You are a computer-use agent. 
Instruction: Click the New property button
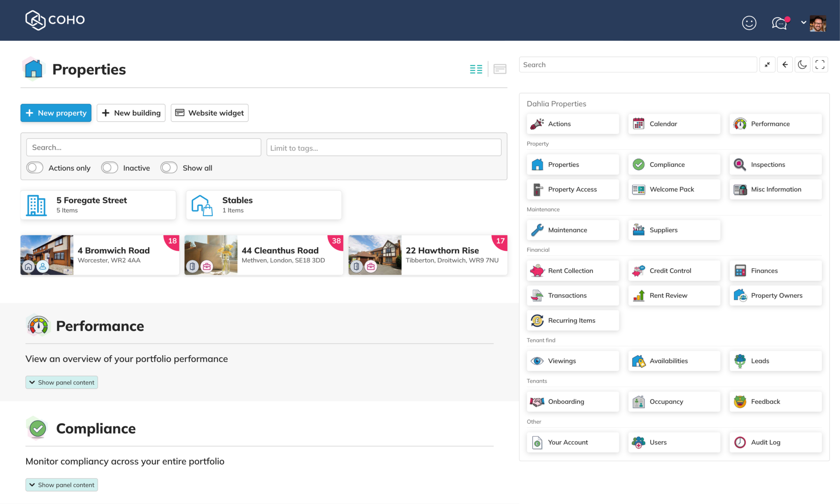coord(56,113)
